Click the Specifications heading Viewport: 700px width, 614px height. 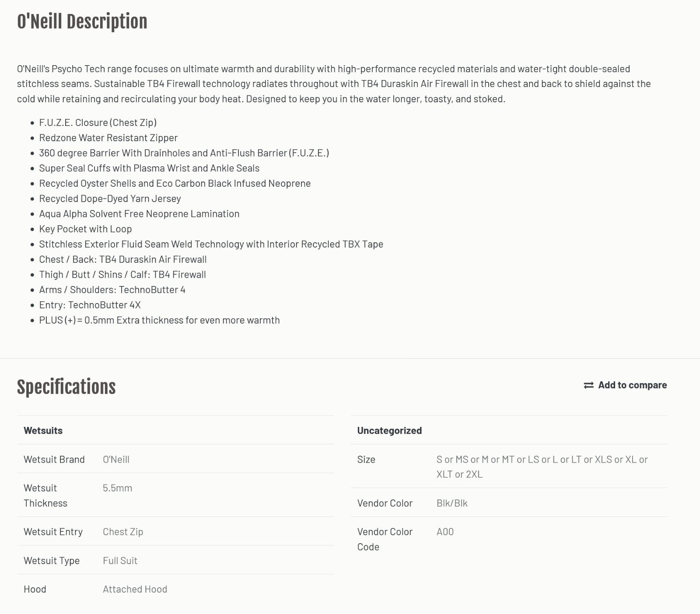click(x=66, y=387)
